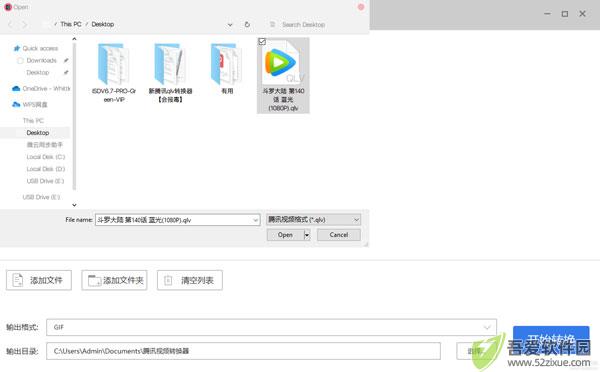The height and width of the screenshot is (372, 600).
Task: Click the 输出目录 path field
Action: 243,351
